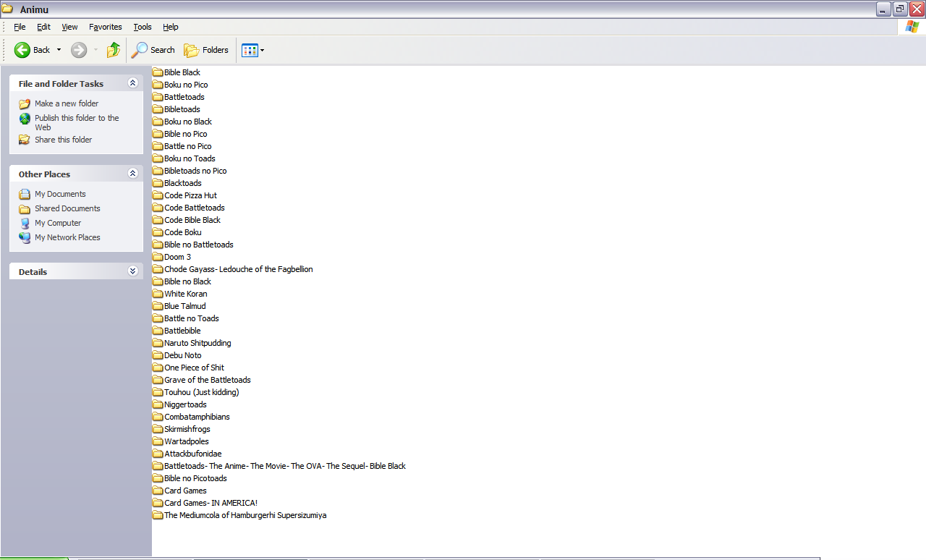
Task: Open the Views dropdown in the toolbar
Action: click(252, 50)
